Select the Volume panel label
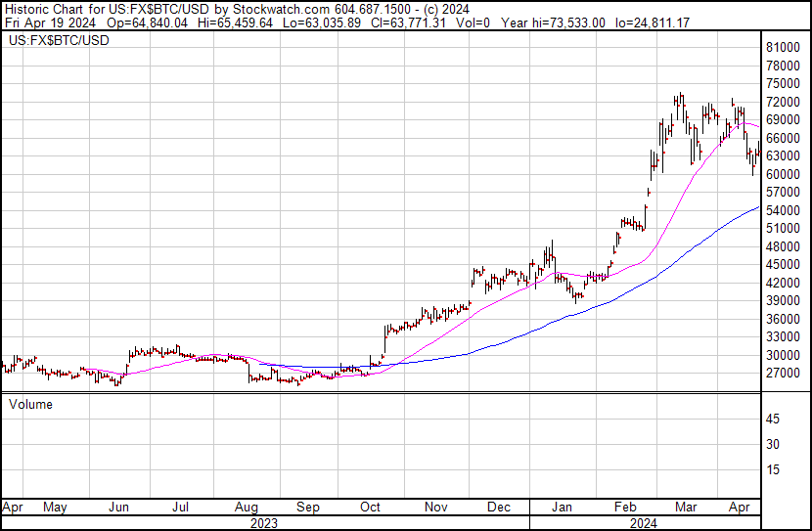 click(x=31, y=404)
